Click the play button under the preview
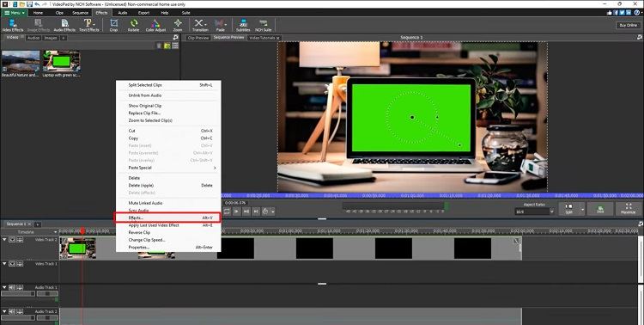 (237, 211)
